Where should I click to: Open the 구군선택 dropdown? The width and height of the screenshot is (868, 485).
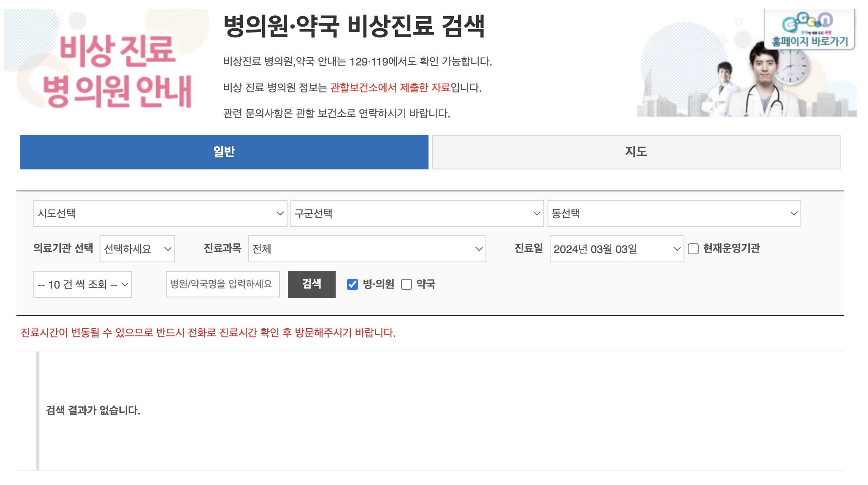tap(417, 213)
